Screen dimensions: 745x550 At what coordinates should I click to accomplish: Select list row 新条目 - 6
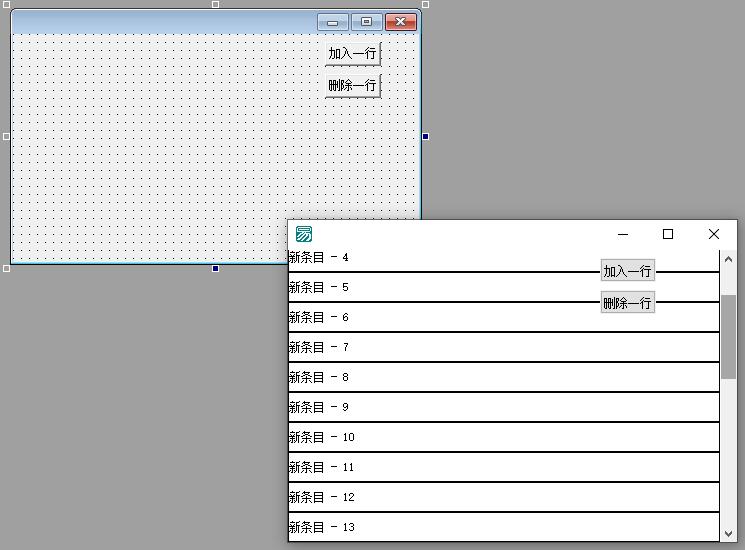tap(504, 317)
